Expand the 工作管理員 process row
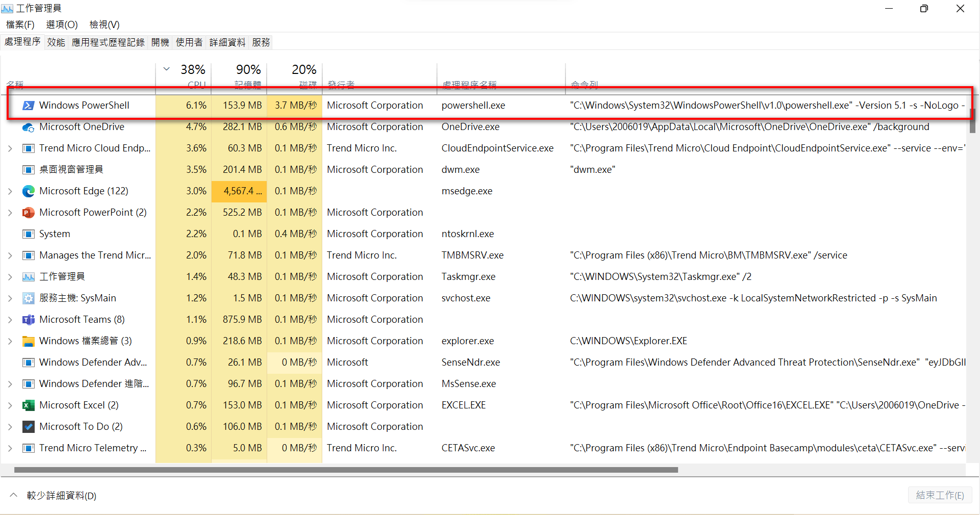Screen dimensions: 980x515 (x=10, y=277)
